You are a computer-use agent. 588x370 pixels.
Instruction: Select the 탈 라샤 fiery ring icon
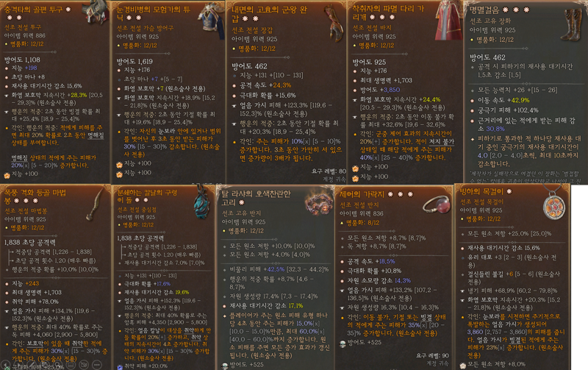click(319, 202)
